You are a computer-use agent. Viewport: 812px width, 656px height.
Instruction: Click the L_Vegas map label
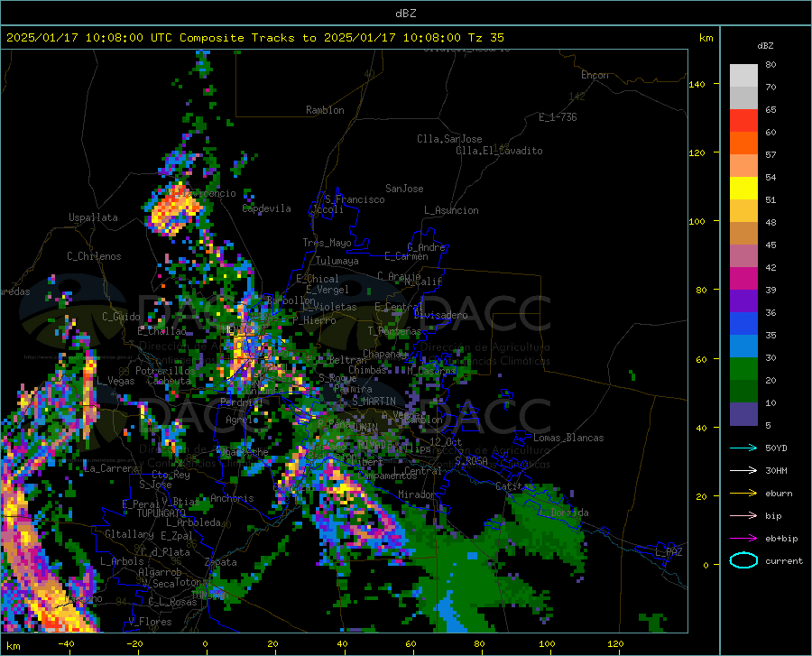(115, 381)
